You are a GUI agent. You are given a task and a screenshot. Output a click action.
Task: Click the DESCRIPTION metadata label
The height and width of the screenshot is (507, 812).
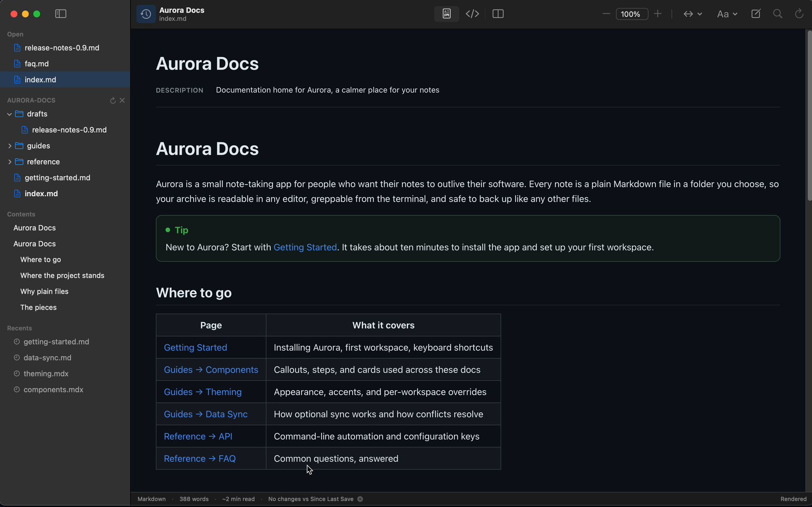tap(180, 90)
